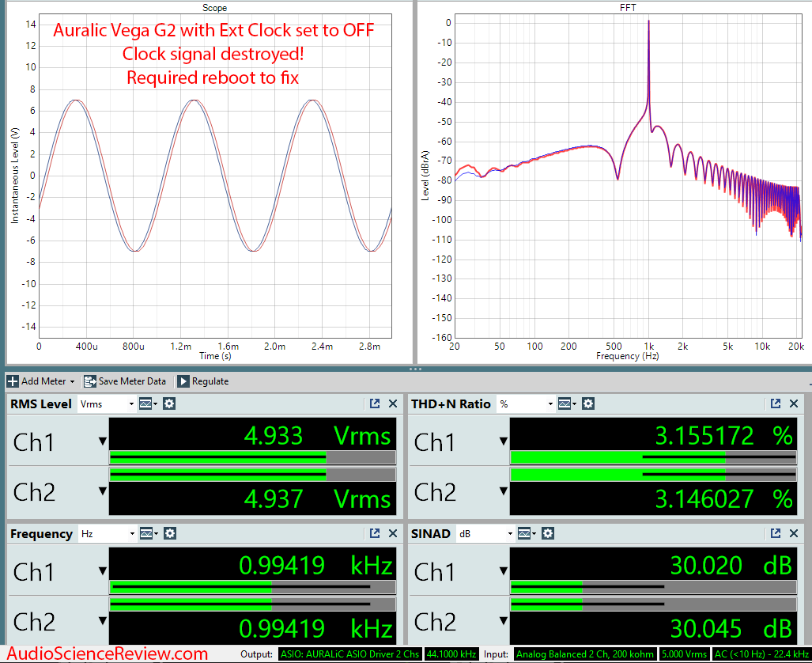The width and height of the screenshot is (812, 663).
Task: Click the 5.000 Vrms input range field
Action: 684,654
